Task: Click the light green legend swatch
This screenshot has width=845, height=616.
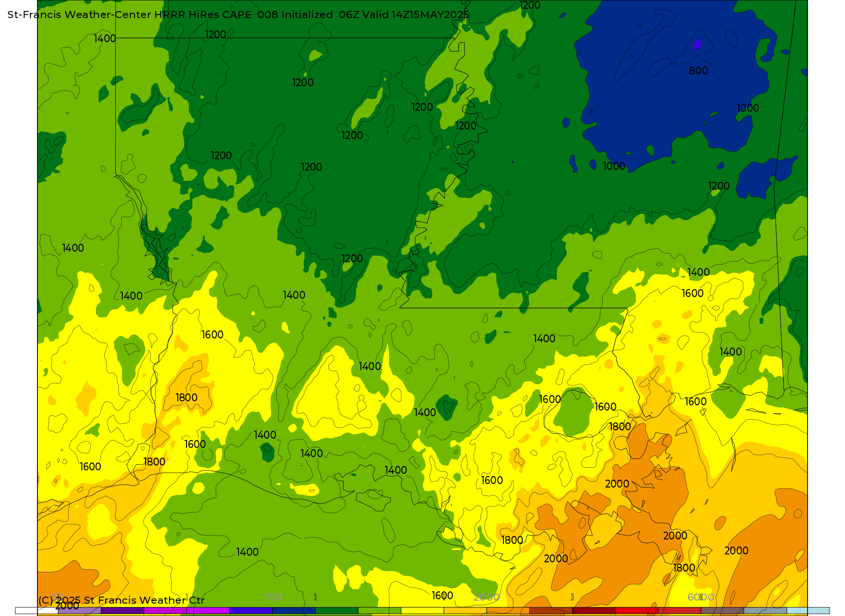Action: 379,611
